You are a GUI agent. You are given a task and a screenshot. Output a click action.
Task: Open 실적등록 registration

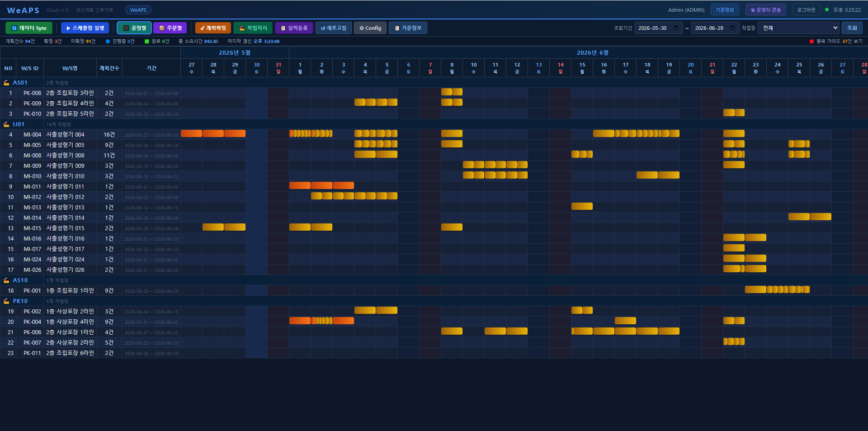tap(294, 28)
